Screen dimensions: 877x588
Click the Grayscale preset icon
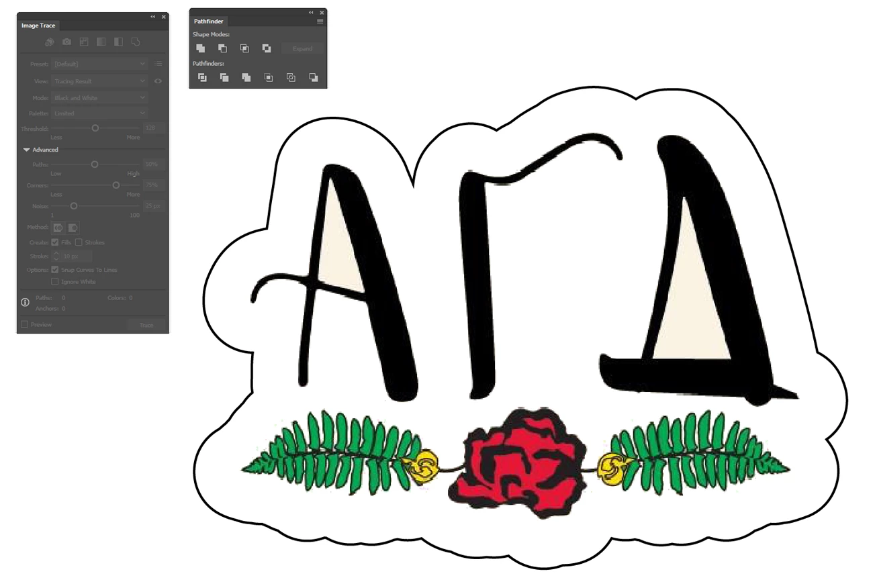(101, 42)
